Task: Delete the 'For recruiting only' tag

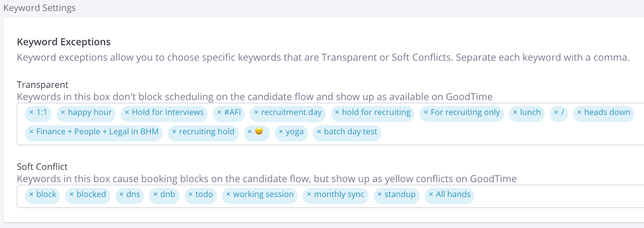Action: pyautogui.click(x=425, y=112)
